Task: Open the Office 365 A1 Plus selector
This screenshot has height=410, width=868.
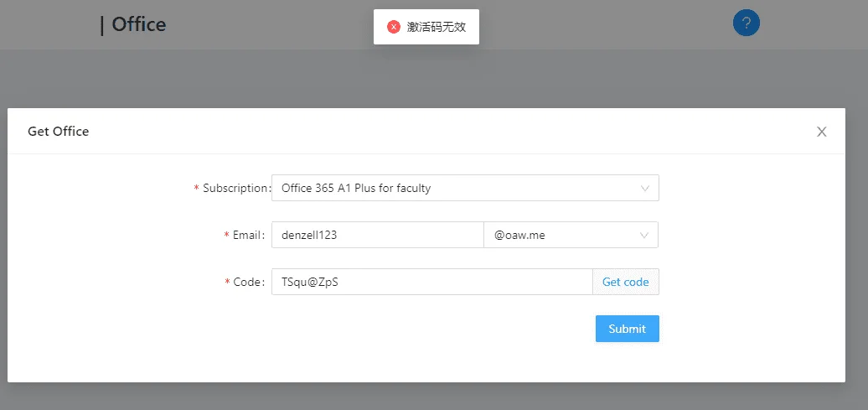Action: click(465, 188)
